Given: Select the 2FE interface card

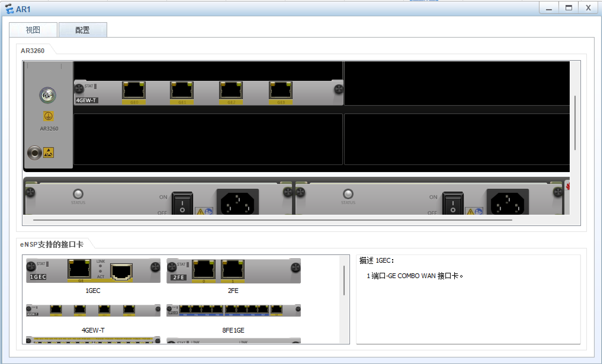Looking at the screenshot, I should pos(233,271).
